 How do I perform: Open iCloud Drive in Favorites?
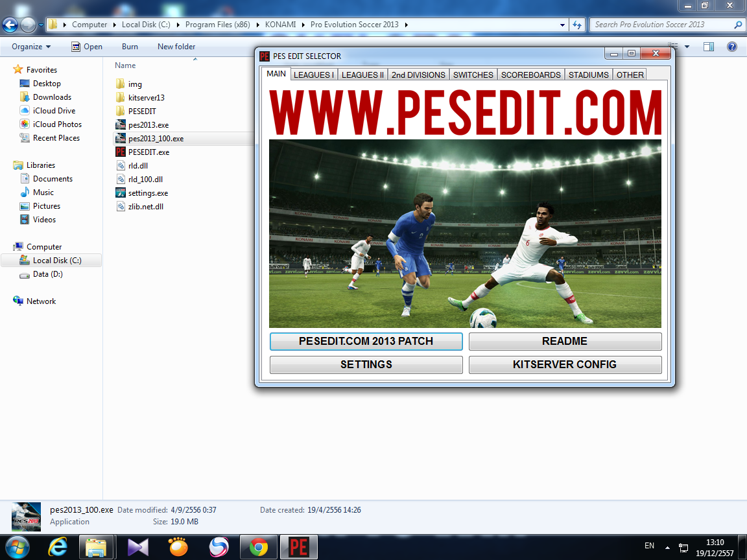coord(54,110)
